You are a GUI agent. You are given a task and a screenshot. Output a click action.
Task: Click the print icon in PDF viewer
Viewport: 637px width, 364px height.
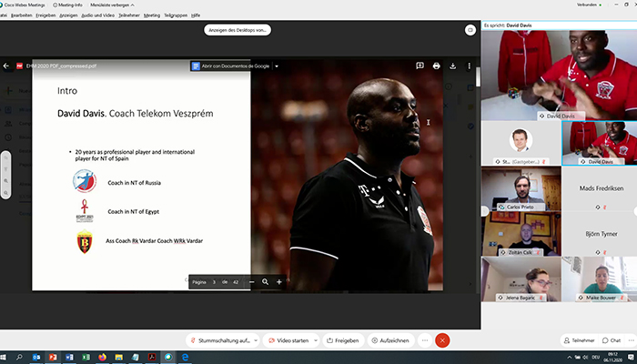click(437, 66)
